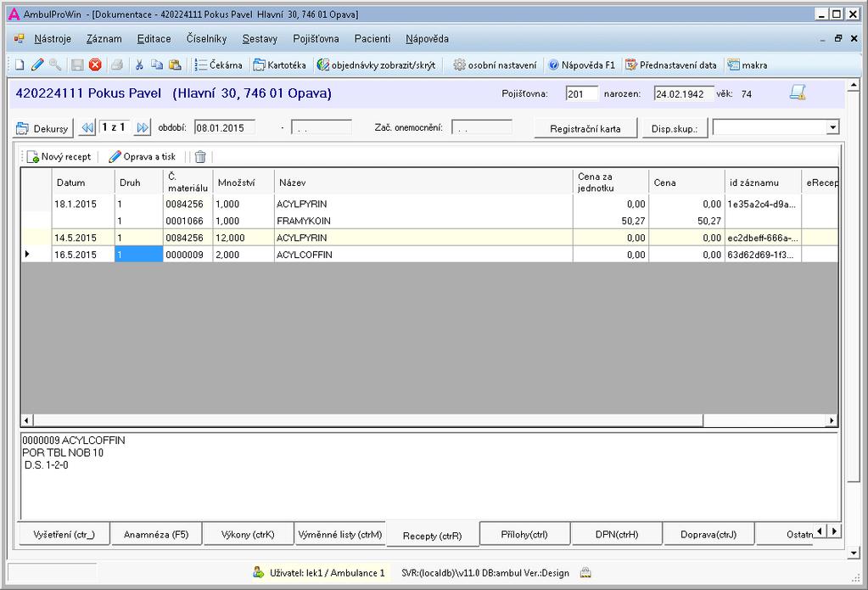This screenshot has height=590, width=868.
Task: Open the Nástroje menu
Action: 53,39
